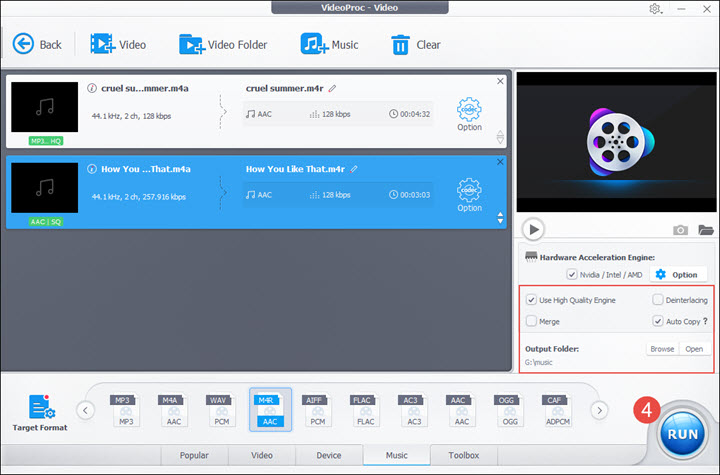Clear the file list with trash icon
This screenshot has width=720, height=475.
[400, 45]
